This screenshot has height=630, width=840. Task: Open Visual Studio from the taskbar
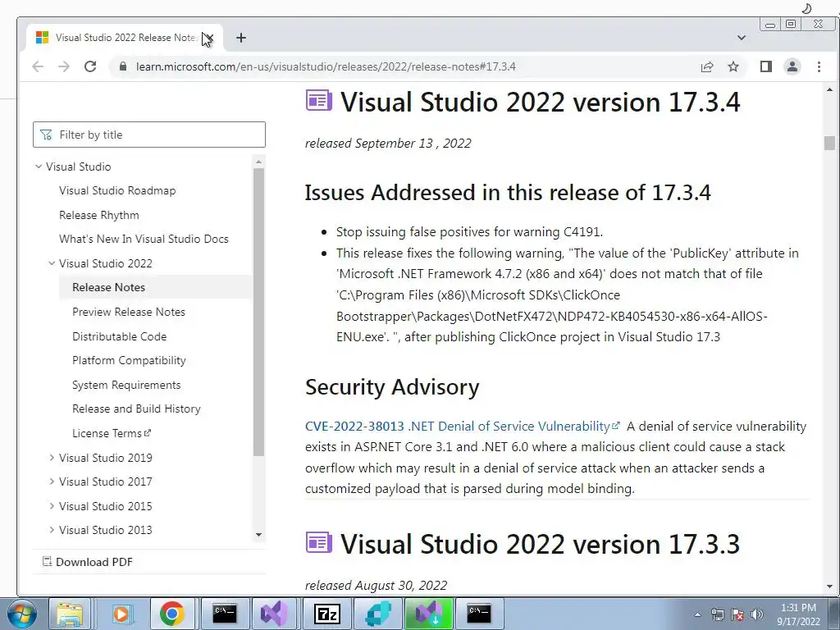pyautogui.click(x=274, y=614)
